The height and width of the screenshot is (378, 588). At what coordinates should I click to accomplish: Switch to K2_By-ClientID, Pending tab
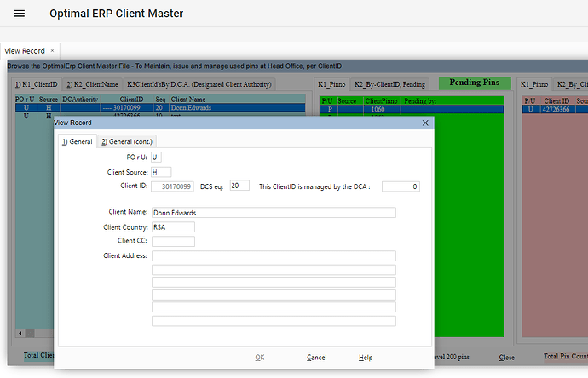click(x=389, y=84)
